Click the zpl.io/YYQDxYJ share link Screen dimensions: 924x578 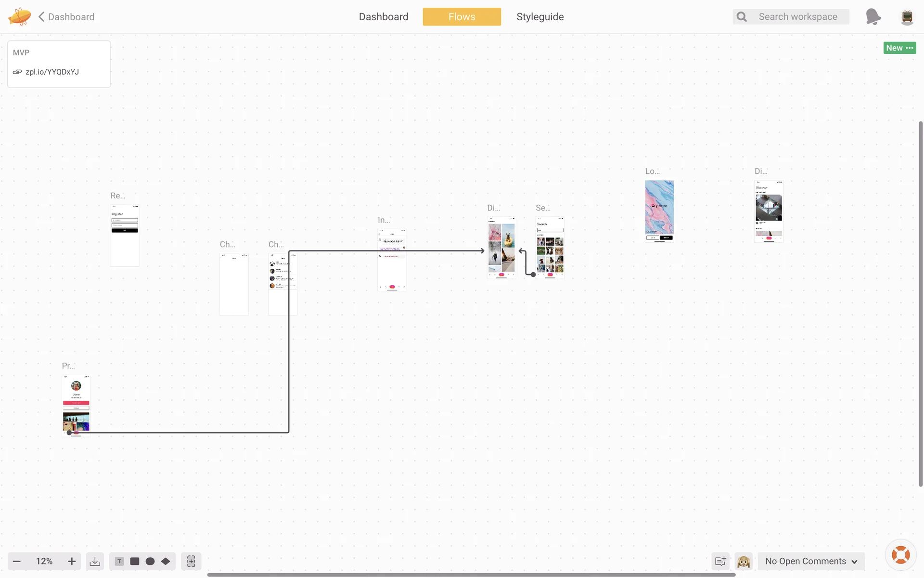coord(52,72)
